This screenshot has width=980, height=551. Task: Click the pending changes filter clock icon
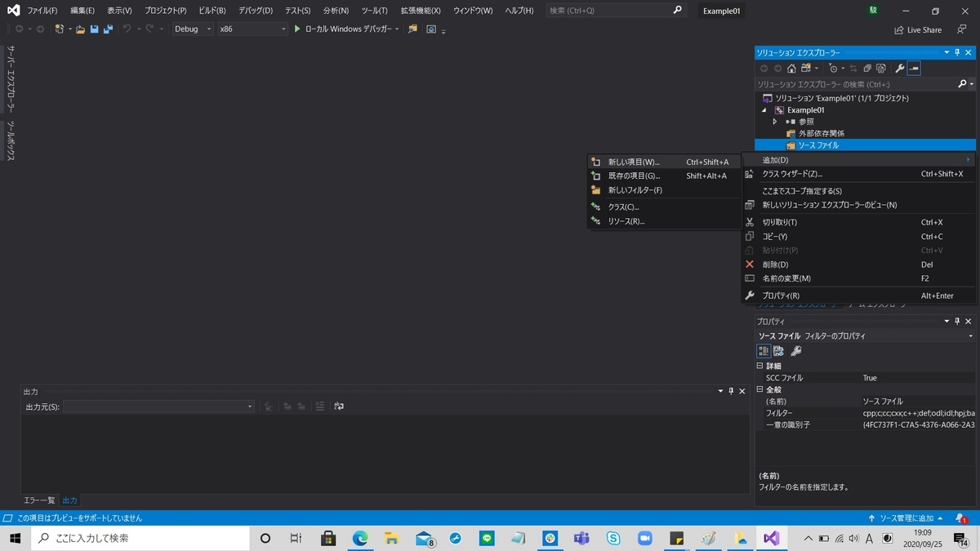click(x=833, y=69)
